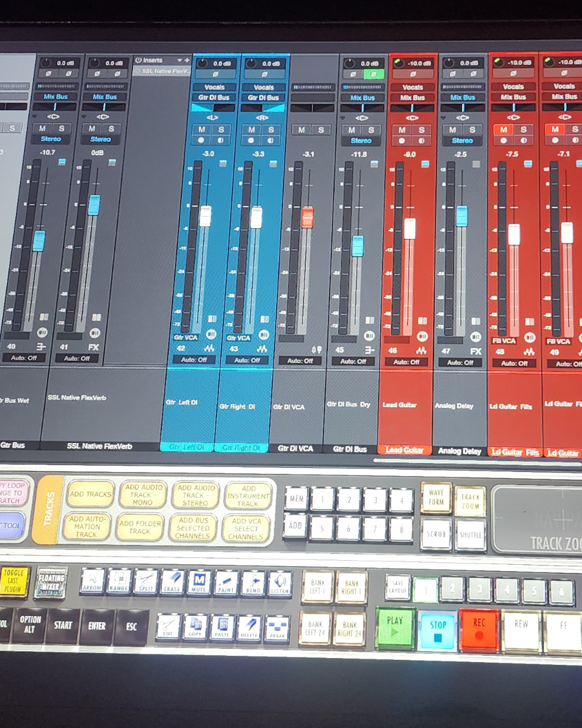The width and height of the screenshot is (582, 728).
Task: Select the Split scissors tool
Action: tap(146, 581)
